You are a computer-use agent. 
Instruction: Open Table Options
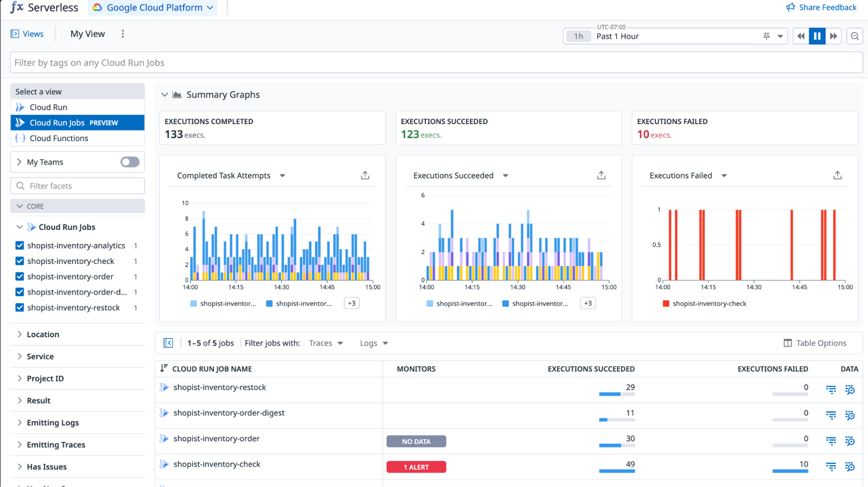tap(815, 343)
